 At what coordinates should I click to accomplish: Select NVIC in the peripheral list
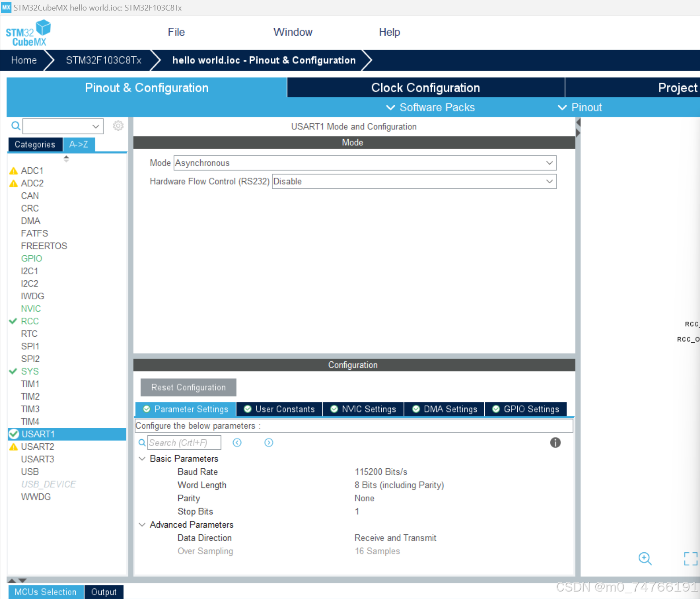click(x=31, y=309)
